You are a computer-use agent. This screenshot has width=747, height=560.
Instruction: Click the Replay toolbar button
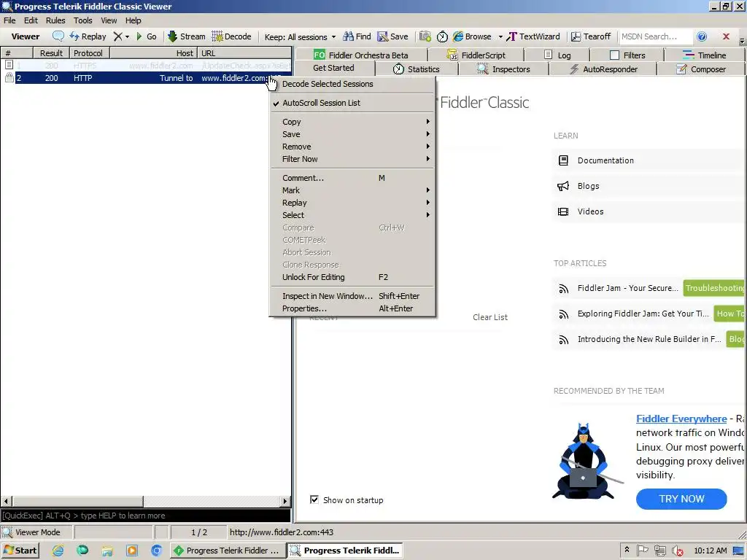(88, 36)
